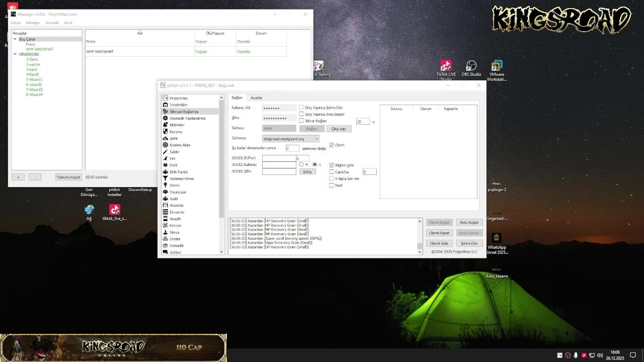Enable the Captcha checkbox
Viewport: 644px width, 362px height.
click(x=332, y=172)
